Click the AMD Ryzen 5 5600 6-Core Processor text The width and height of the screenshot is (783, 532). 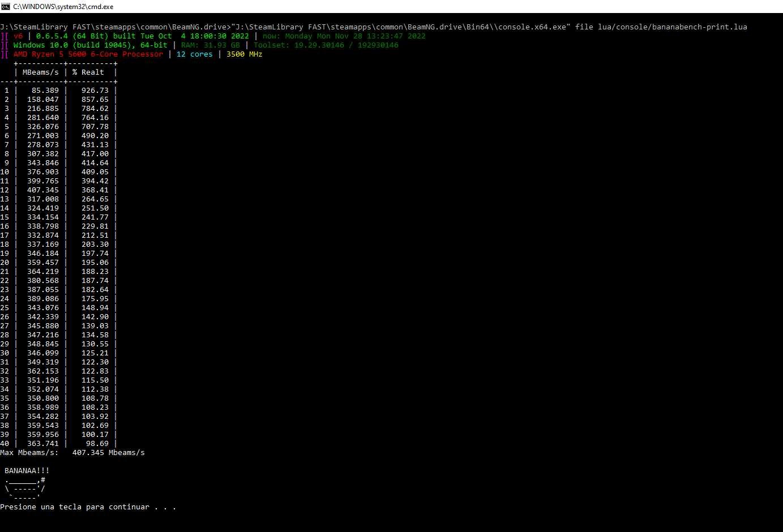point(88,54)
